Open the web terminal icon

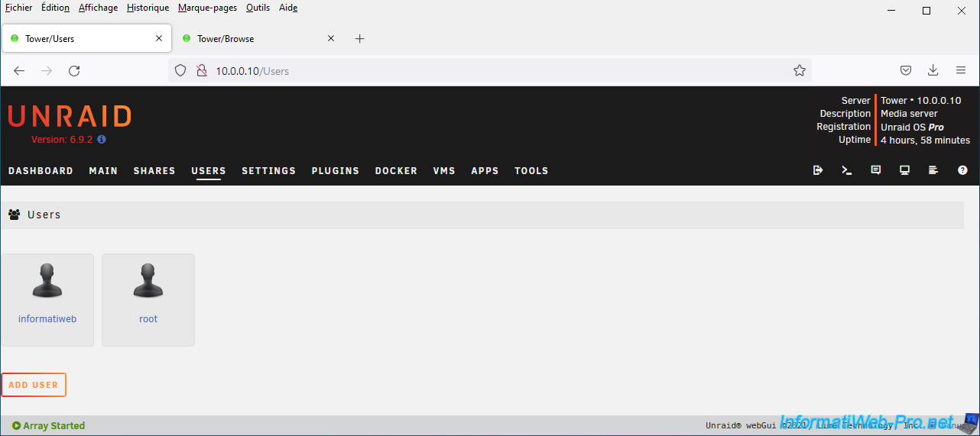(x=847, y=170)
